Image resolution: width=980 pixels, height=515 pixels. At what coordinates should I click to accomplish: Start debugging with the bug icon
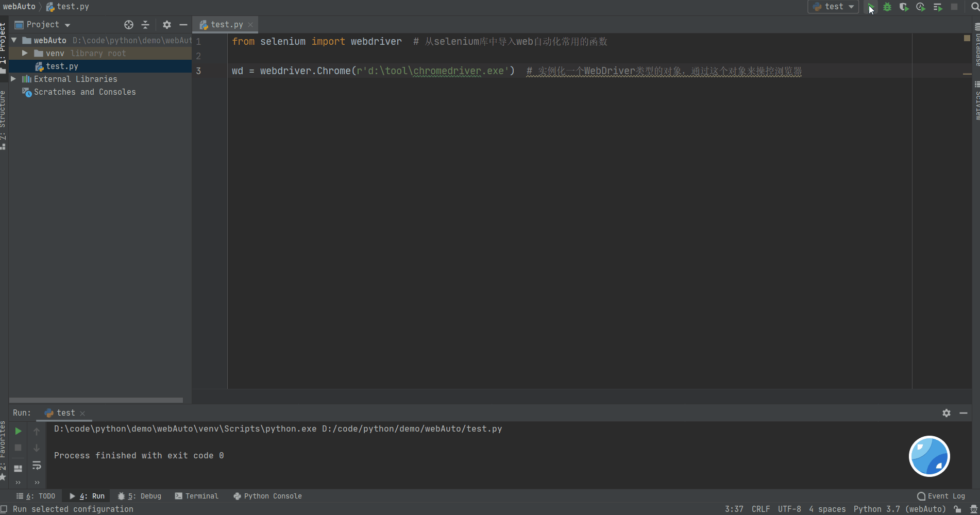pyautogui.click(x=887, y=7)
